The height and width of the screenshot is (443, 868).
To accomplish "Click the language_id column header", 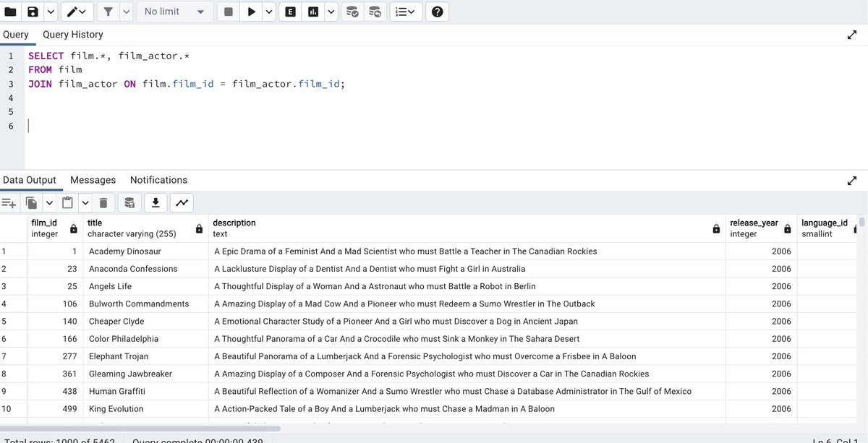I will (827, 228).
